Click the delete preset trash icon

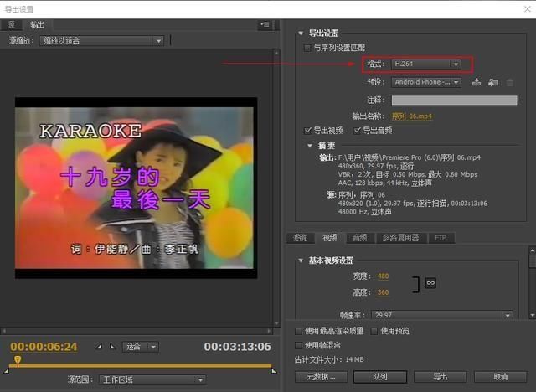pyautogui.click(x=509, y=82)
